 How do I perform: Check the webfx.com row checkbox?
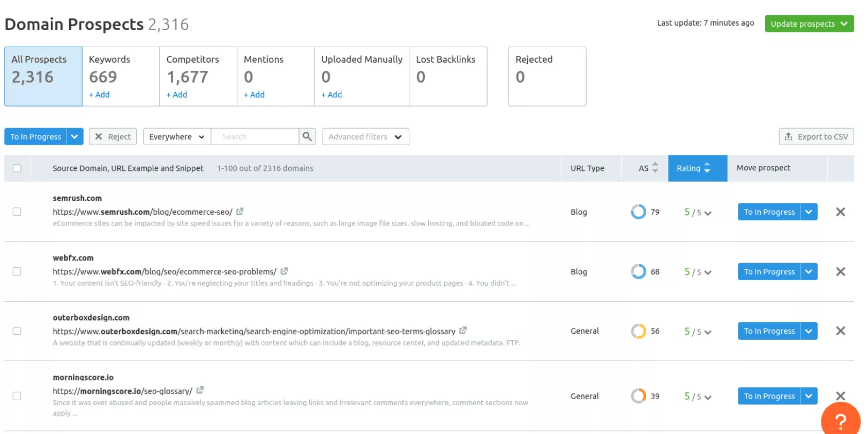[x=17, y=272]
